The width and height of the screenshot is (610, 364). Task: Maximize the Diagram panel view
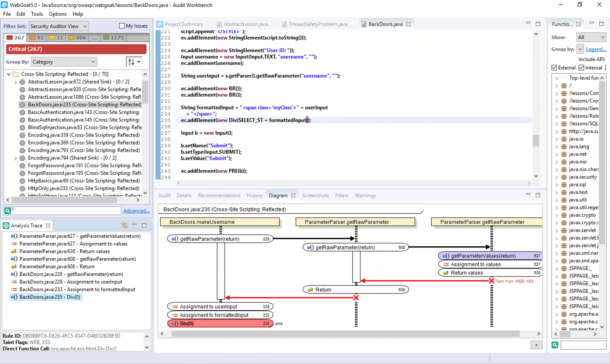coord(538,194)
